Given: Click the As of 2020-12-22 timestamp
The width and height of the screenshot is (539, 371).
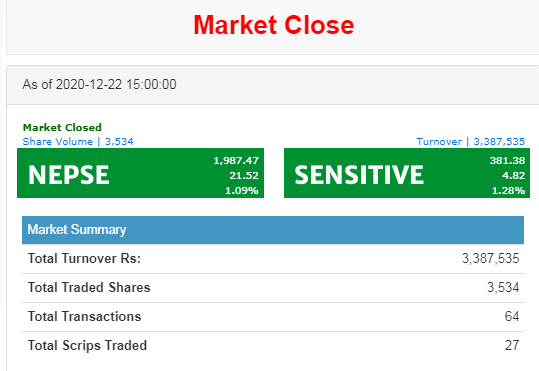Looking at the screenshot, I should click(99, 85).
